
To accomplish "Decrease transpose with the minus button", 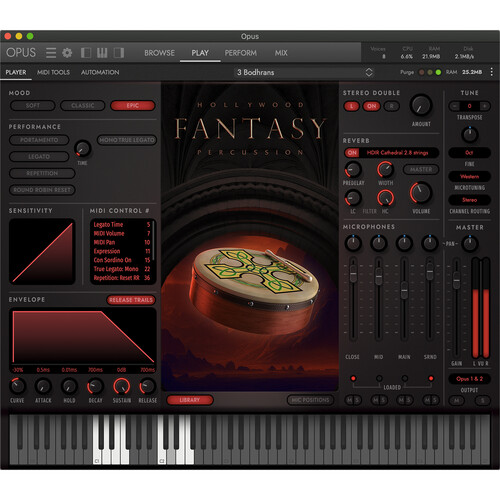I will point(454,106).
